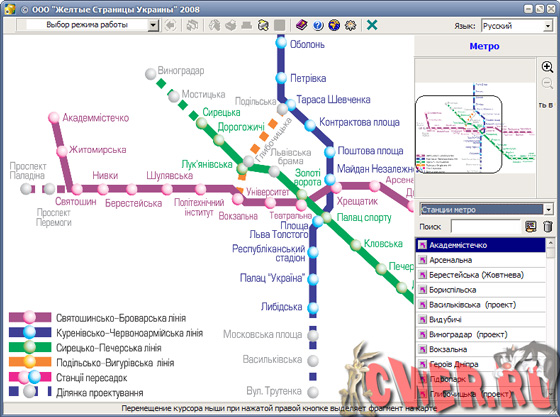Click the 'Кловська' station marker
This screenshot has width=560, height=417.
point(356,245)
